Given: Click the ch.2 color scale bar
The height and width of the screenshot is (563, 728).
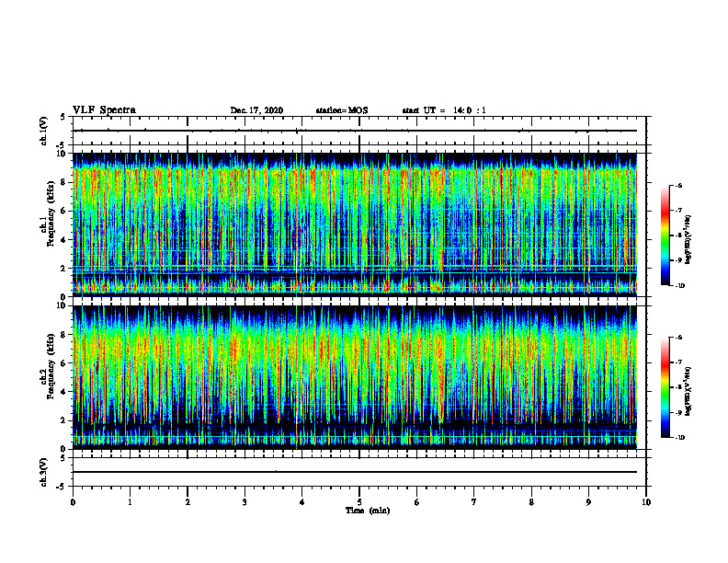Looking at the screenshot, I should tap(665, 387).
